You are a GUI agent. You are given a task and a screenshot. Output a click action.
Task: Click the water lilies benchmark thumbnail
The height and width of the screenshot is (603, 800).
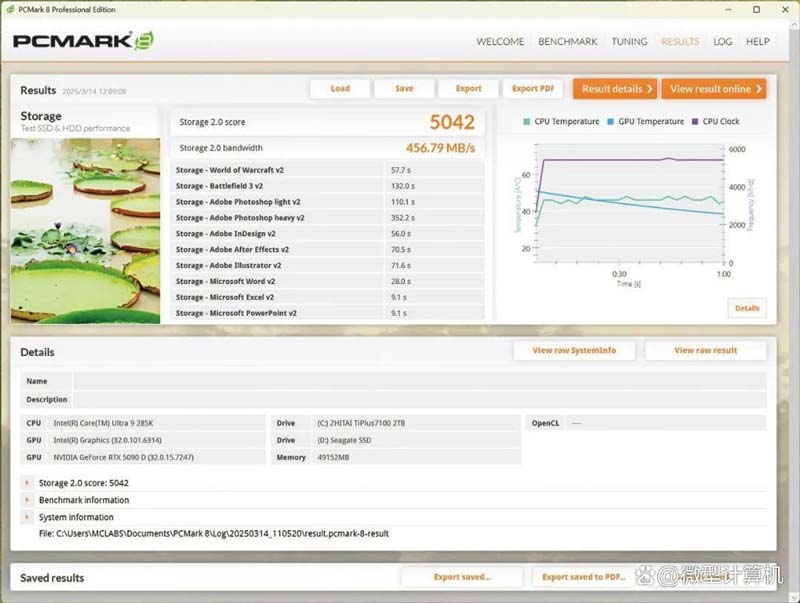click(85, 230)
